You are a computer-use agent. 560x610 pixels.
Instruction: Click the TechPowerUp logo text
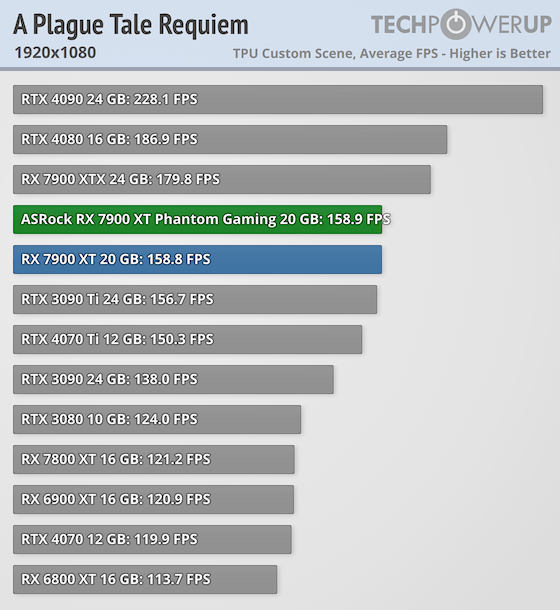pos(462,24)
